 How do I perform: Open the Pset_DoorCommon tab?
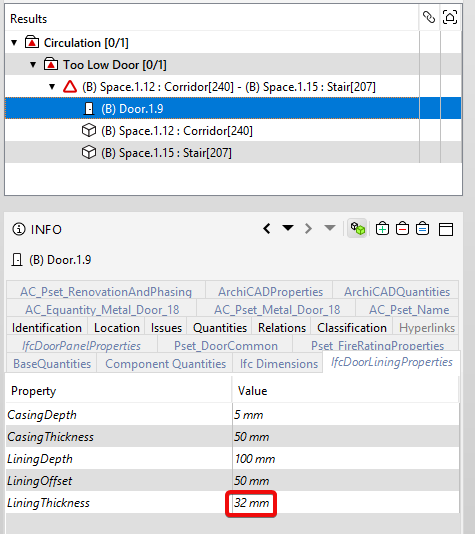point(226,346)
